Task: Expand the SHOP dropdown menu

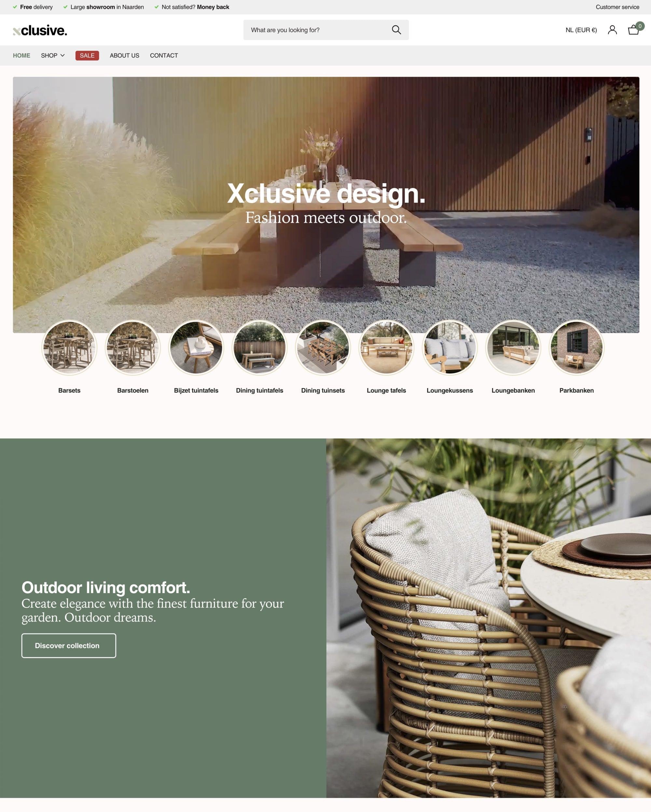Action: [52, 55]
